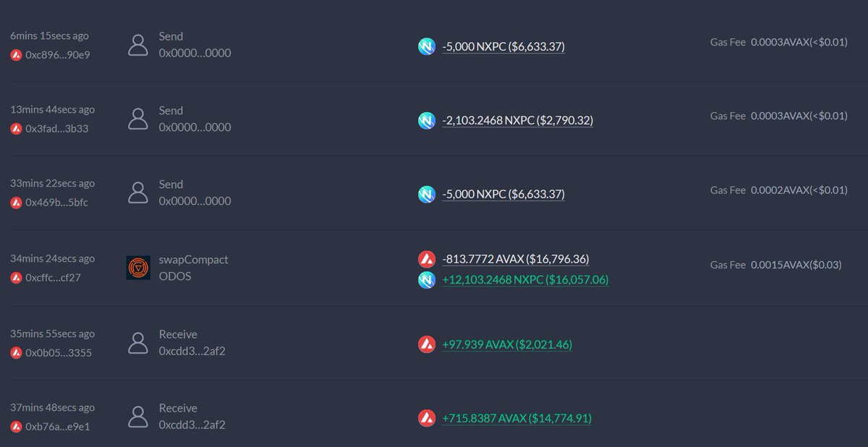Click the AVAX chain icon beside hash 0xc896...90e9
Image resolution: width=868 pixels, height=447 pixels.
(x=15, y=53)
